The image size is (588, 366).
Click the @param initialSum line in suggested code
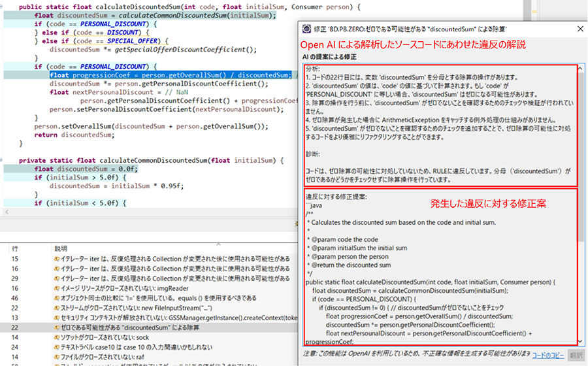(x=357, y=248)
